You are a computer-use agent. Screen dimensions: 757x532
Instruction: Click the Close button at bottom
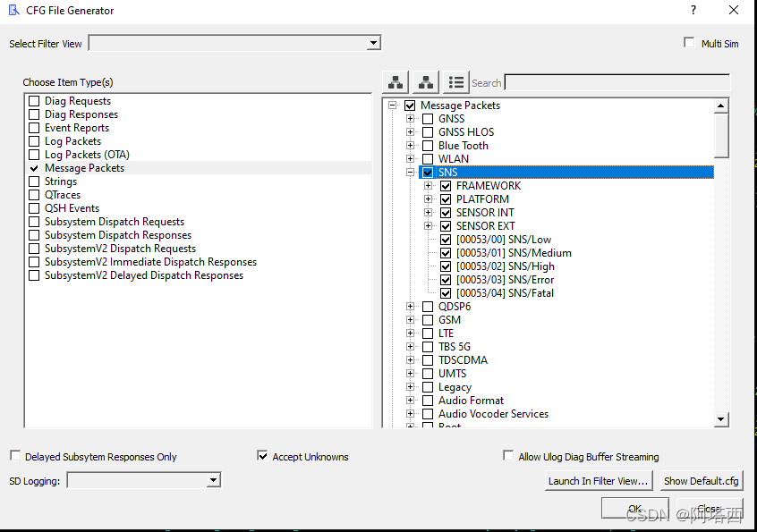click(710, 509)
